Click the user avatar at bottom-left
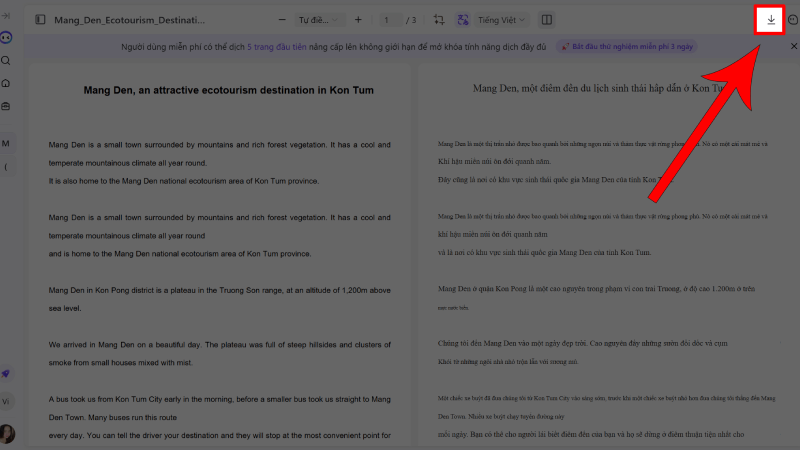The width and height of the screenshot is (800, 450). (x=8, y=433)
